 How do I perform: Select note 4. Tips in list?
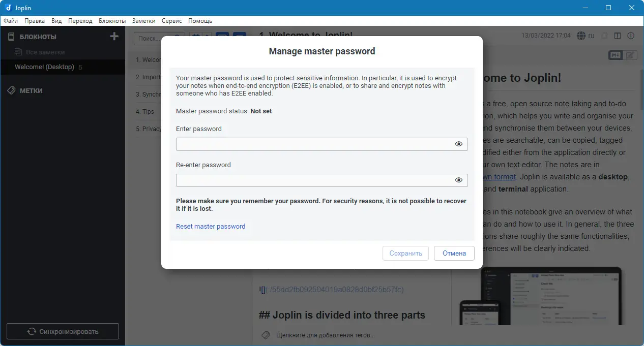145,112
